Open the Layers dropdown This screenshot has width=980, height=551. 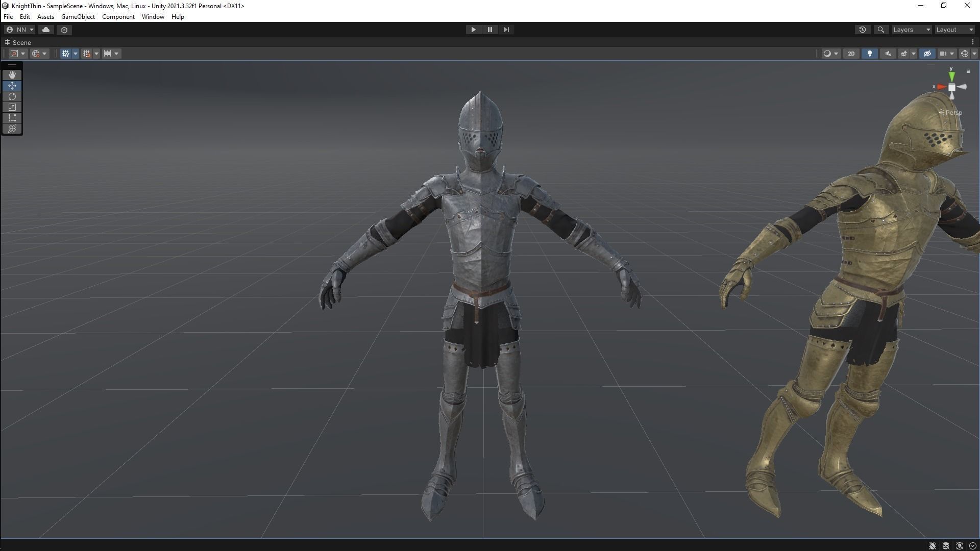coord(912,30)
